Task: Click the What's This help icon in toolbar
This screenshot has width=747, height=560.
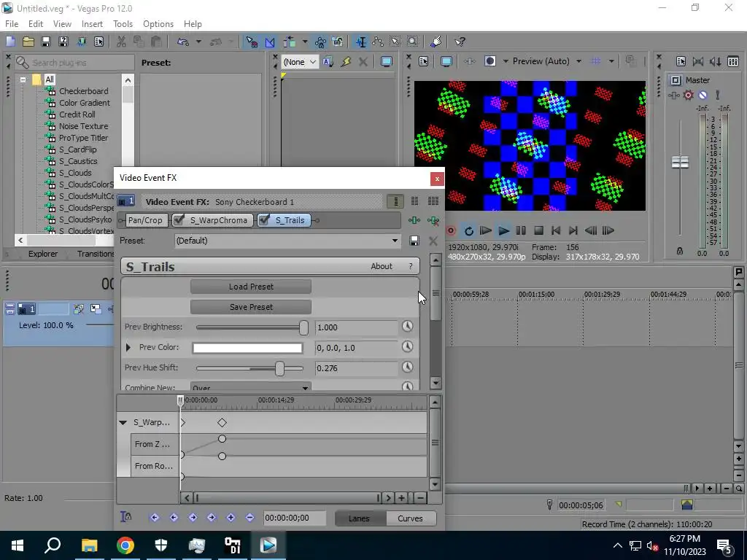Action: [460, 42]
